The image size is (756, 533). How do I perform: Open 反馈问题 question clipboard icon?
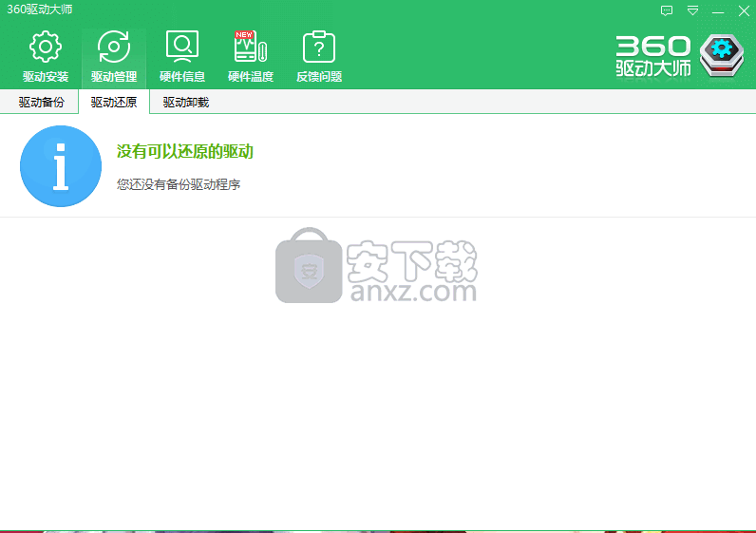click(319, 47)
